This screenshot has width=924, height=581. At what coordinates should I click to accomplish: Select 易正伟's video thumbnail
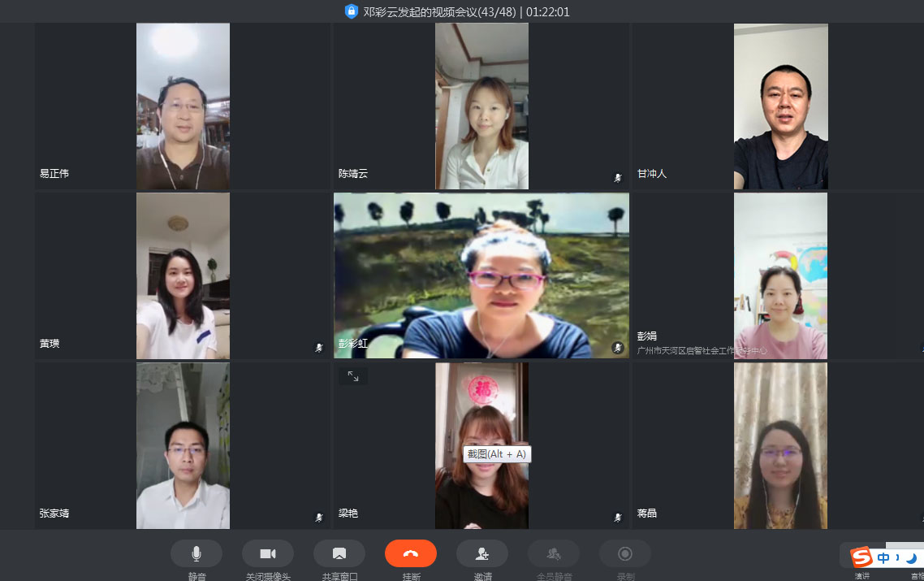pos(183,106)
